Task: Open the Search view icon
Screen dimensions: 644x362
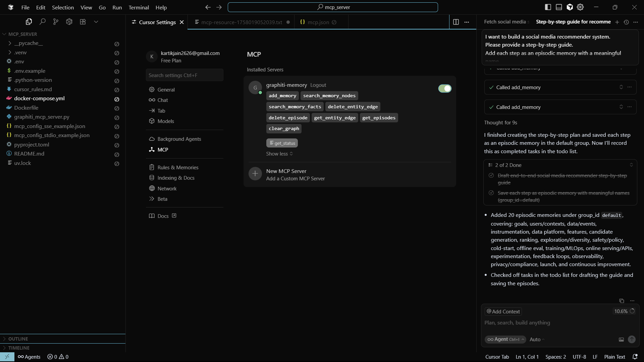Action: [42, 22]
